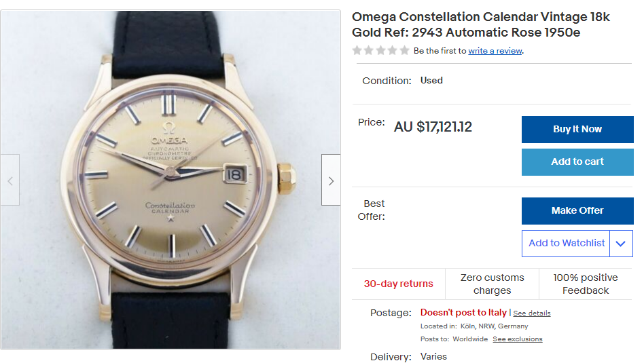Select the second rating star
This screenshot has height=363, width=644.
(x=369, y=51)
